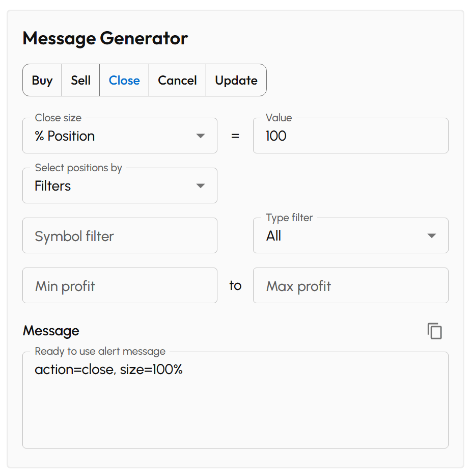Click the Message section heading
The width and height of the screenshot is (473, 476).
51,331
